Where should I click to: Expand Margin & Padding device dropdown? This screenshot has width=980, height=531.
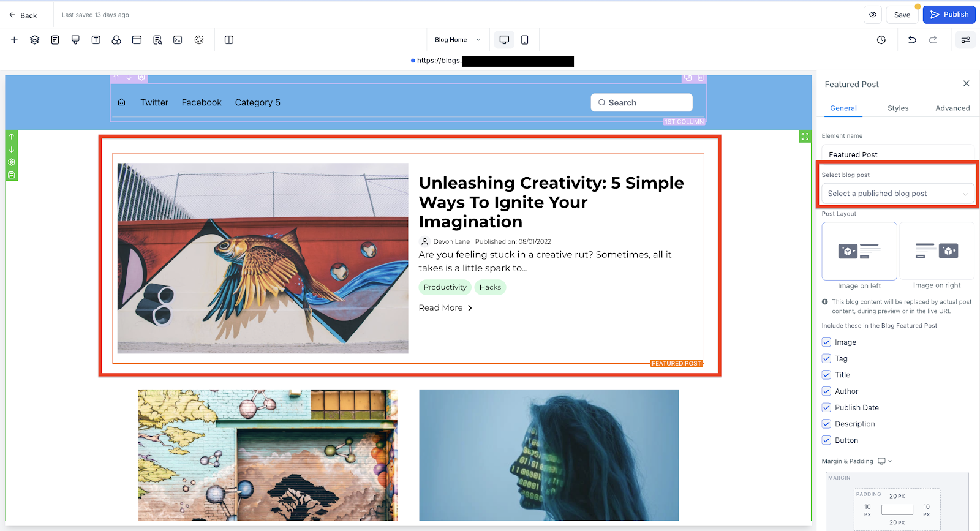(x=885, y=461)
